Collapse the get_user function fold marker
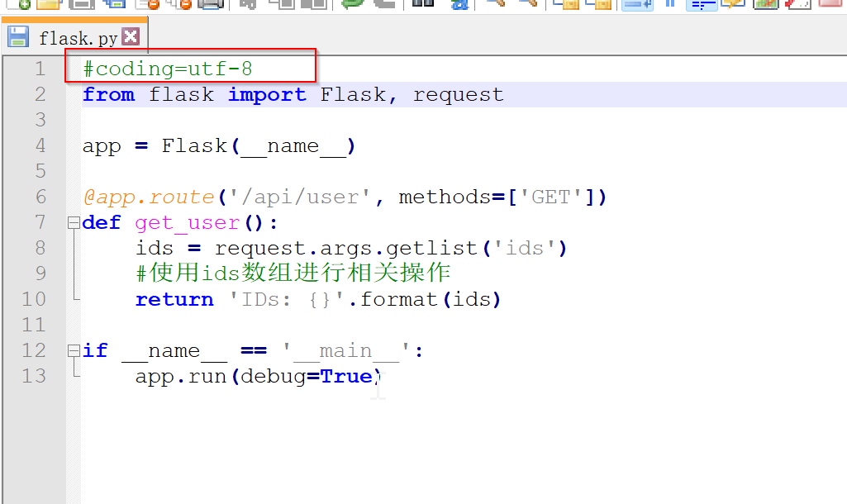Image resolution: width=847 pixels, height=504 pixels. [x=73, y=222]
